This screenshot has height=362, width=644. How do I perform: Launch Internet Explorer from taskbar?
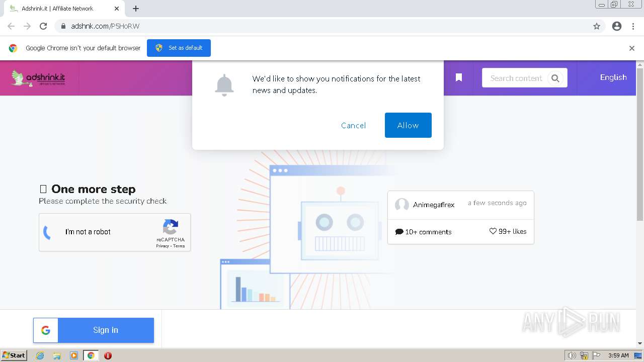pyautogui.click(x=40, y=355)
